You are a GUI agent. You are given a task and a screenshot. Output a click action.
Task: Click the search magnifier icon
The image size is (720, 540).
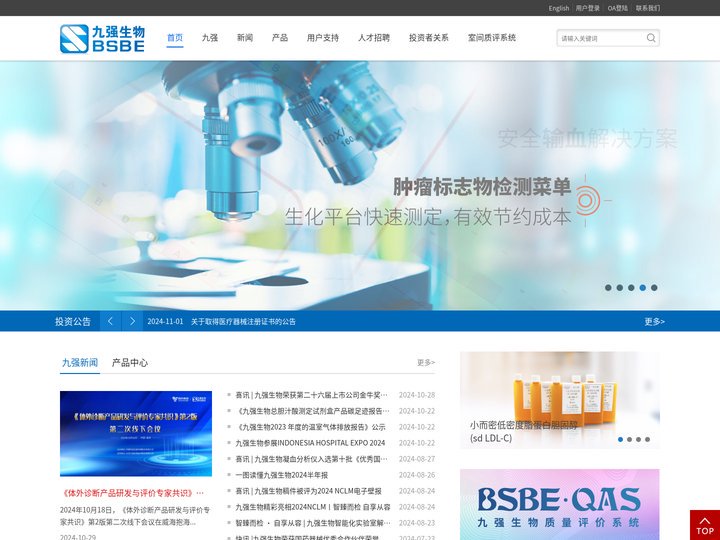(651, 38)
